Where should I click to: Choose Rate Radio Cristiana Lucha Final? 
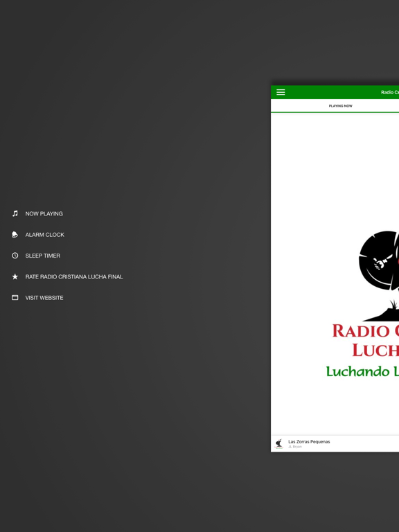pyautogui.click(x=74, y=277)
